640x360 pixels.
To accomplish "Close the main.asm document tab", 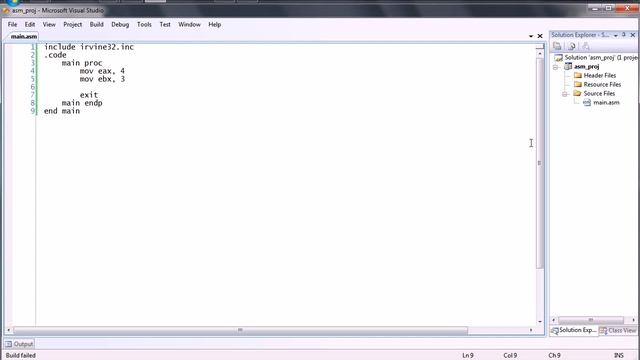I will pos(540,36).
